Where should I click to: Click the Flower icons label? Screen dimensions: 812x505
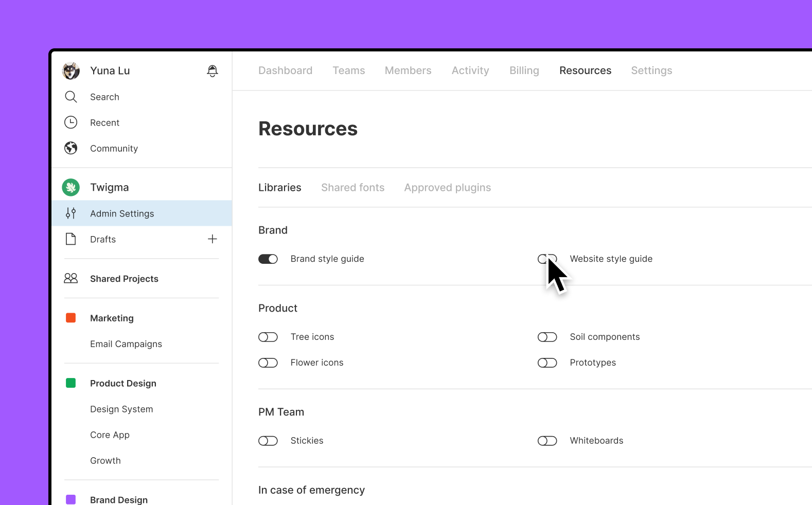pos(316,363)
